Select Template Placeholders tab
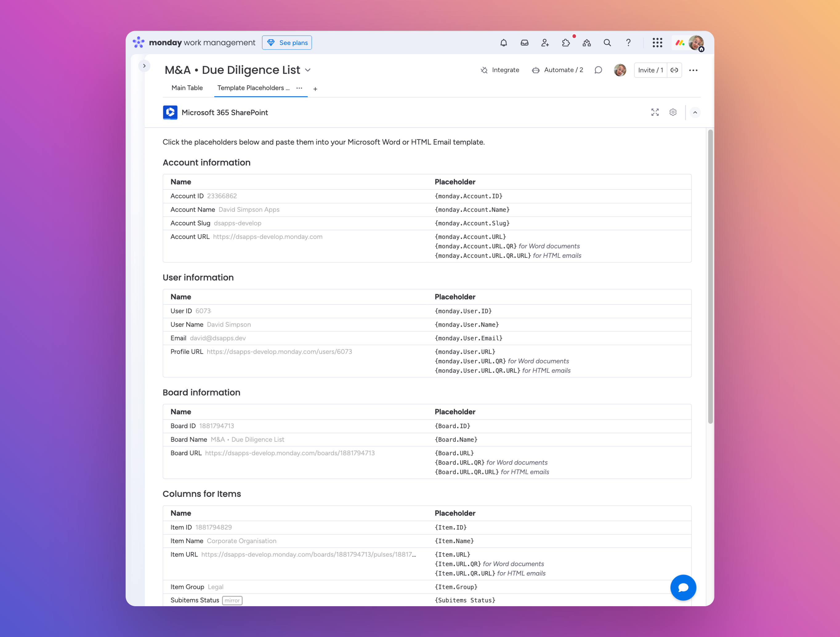 (253, 88)
